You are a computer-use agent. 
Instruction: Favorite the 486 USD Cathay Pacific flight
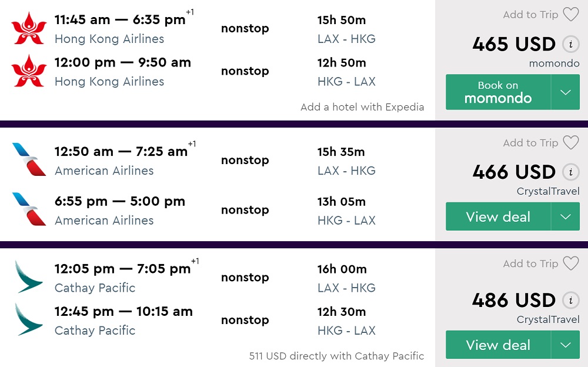coord(570,263)
